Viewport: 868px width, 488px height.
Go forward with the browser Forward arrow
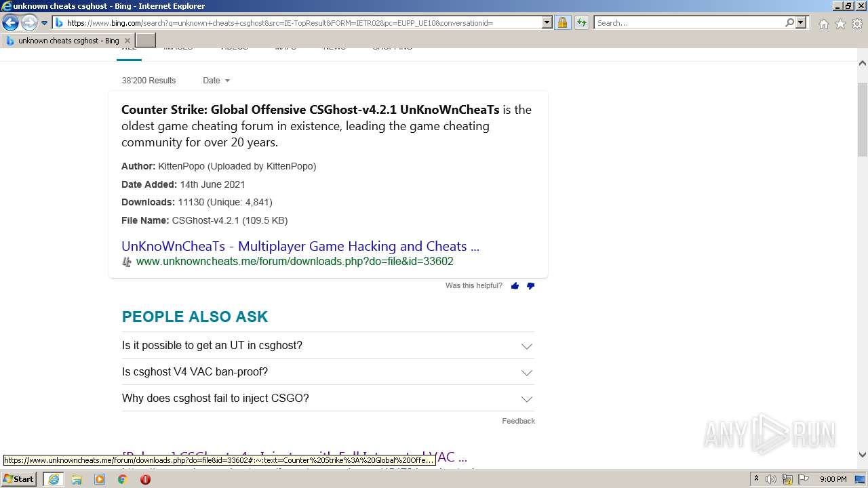[29, 23]
